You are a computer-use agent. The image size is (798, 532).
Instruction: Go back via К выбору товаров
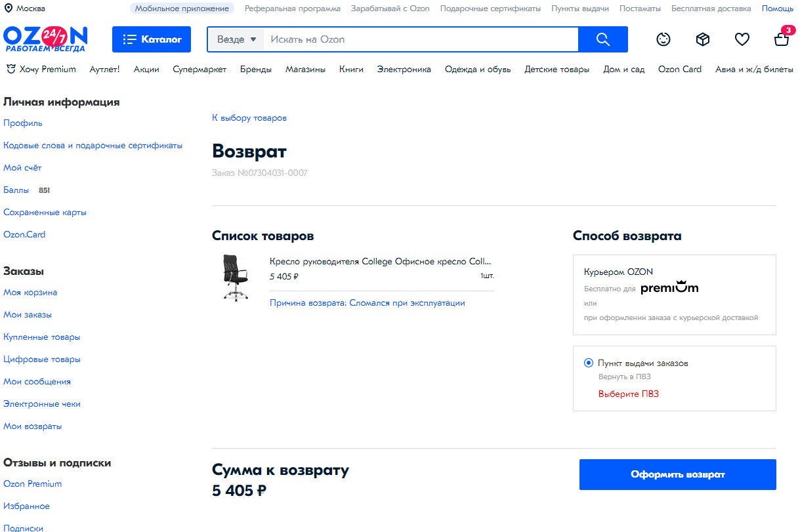tap(249, 118)
